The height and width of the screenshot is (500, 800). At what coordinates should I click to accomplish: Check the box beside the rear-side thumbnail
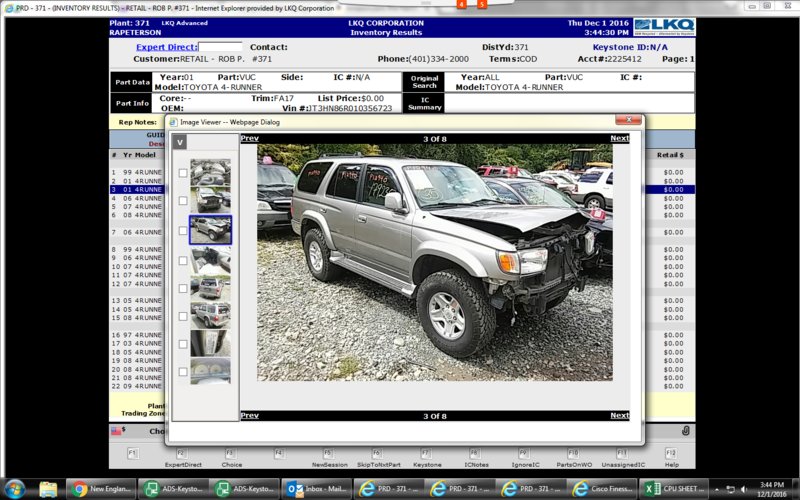[x=183, y=316]
